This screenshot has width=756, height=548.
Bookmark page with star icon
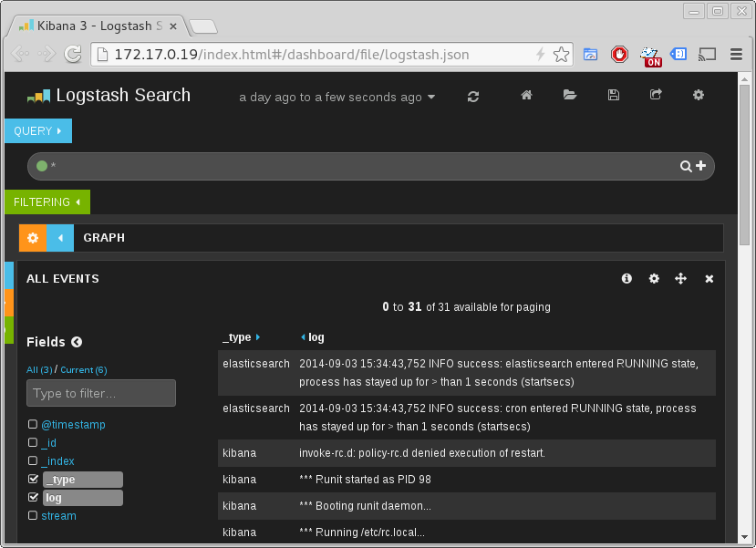coord(561,54)
